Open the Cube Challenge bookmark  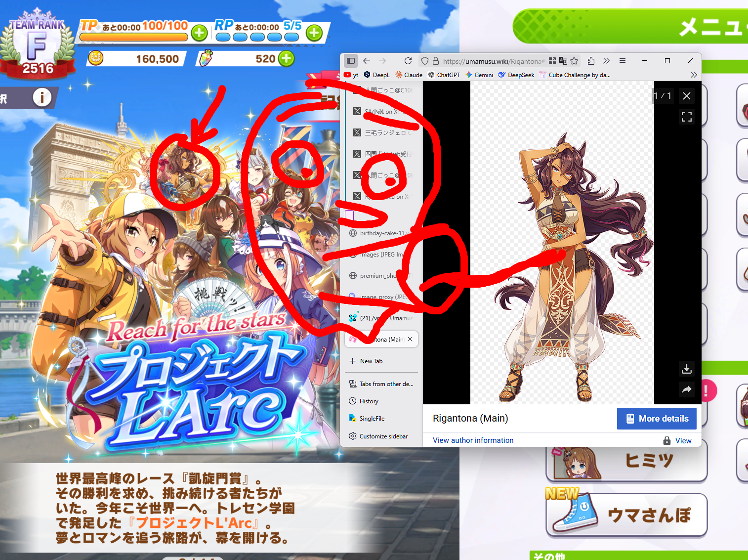click(575, 75)
